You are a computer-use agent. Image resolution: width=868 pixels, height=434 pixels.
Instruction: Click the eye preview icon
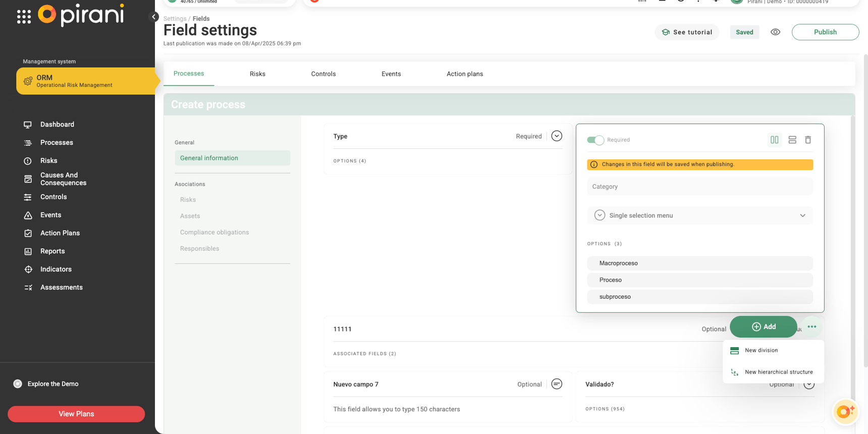[x=775, y=32]
